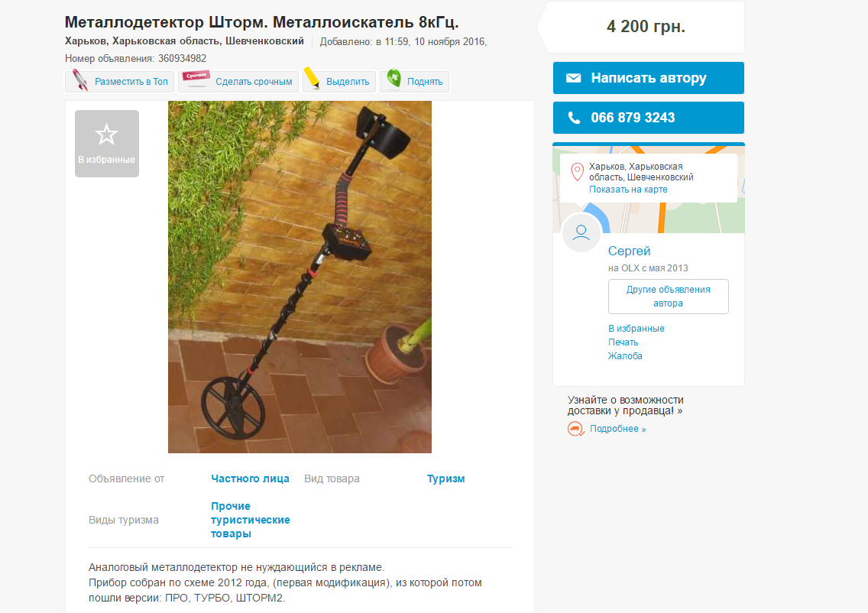Open the metal detector photo
The height and width of the screenshot is (613, 868).
(x=300, y=277)
